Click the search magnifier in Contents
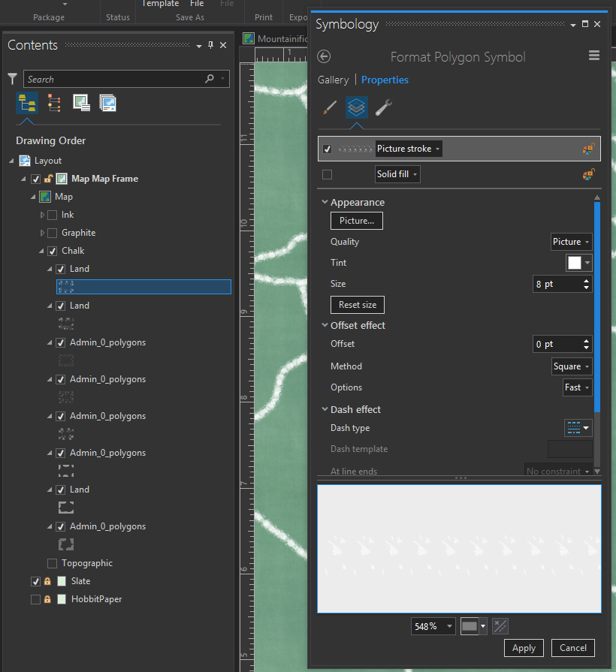Viewport: 616px width, 672px height. click(209, 78)
